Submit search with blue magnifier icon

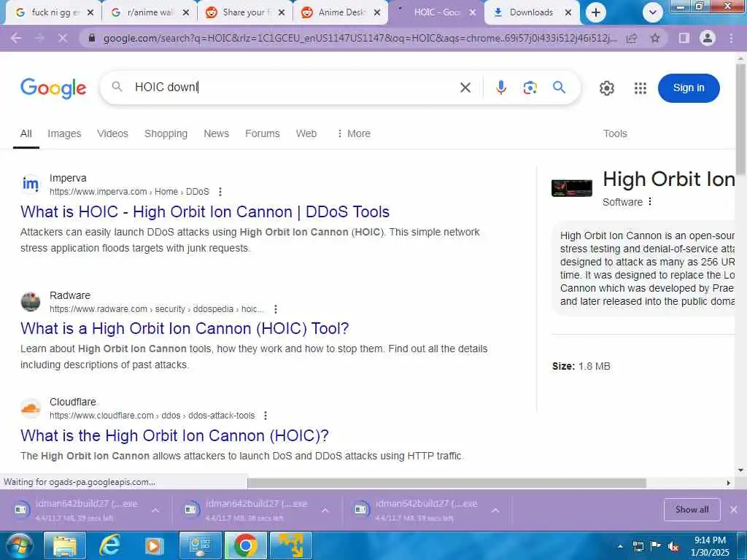pos(559,87)
